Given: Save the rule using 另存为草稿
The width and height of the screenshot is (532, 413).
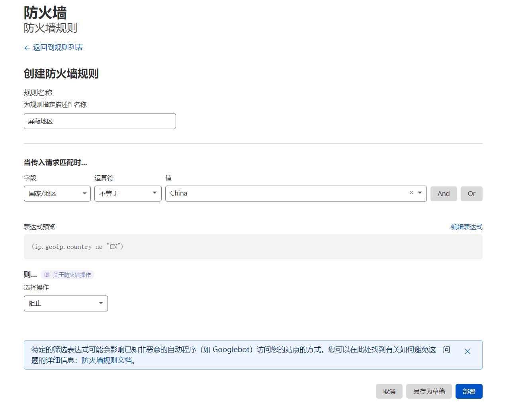Looking at the screenshot, I should [x=429, y=391].
